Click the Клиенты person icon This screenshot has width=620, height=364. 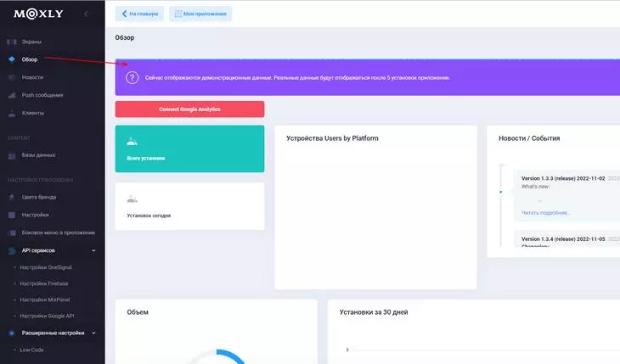tap(12, 113)
